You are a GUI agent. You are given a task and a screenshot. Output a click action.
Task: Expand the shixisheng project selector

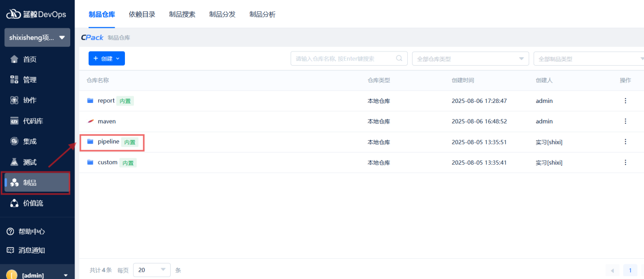click(x=37, y=37)
